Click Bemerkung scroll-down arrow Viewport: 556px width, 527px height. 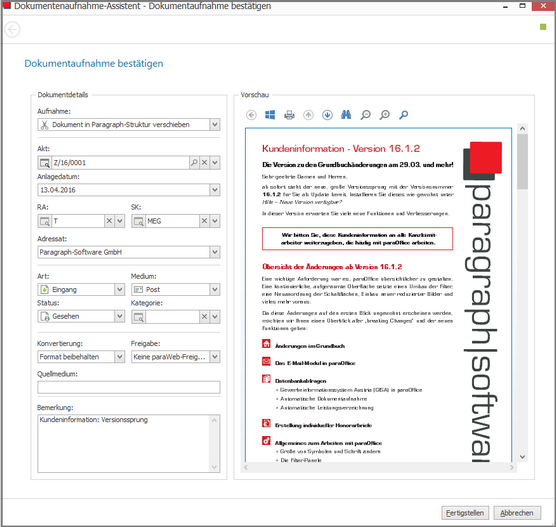214,467
